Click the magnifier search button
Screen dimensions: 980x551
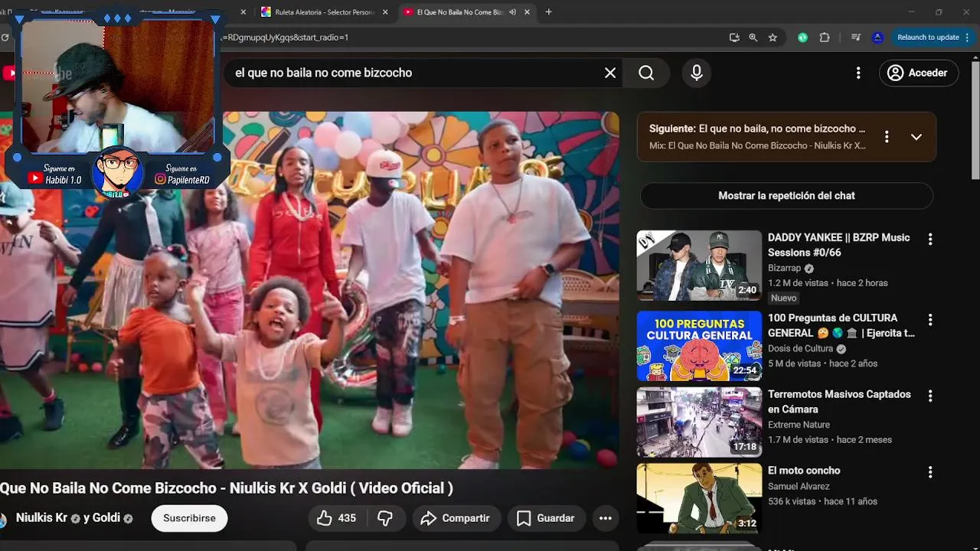(646, 73)
